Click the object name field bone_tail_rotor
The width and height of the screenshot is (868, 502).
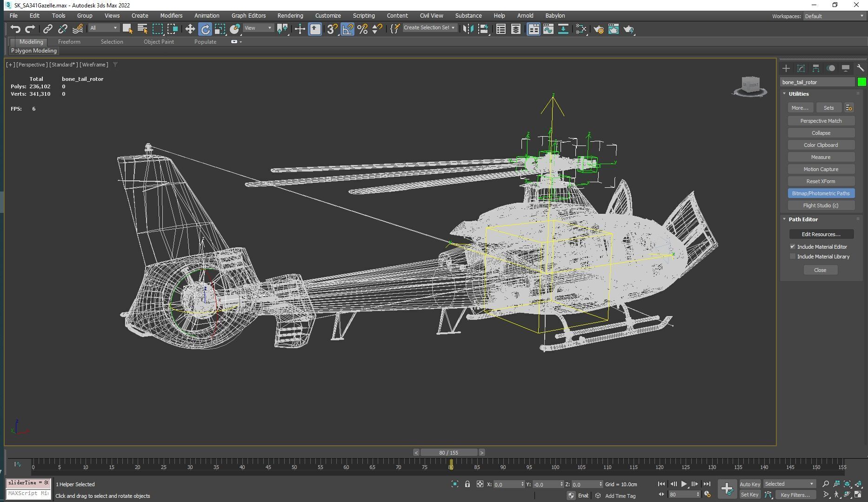(817, 82)
